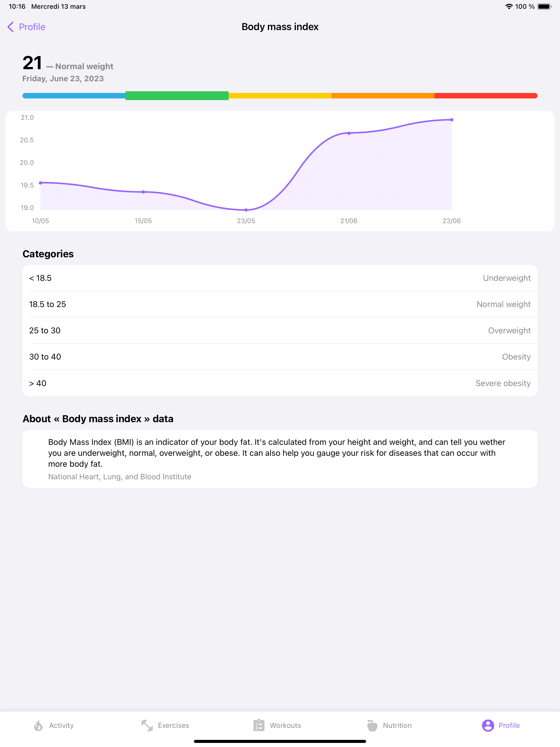Select the green normal-weight bar segment
The height and width of the screenshot is (747, 560).
177,96
